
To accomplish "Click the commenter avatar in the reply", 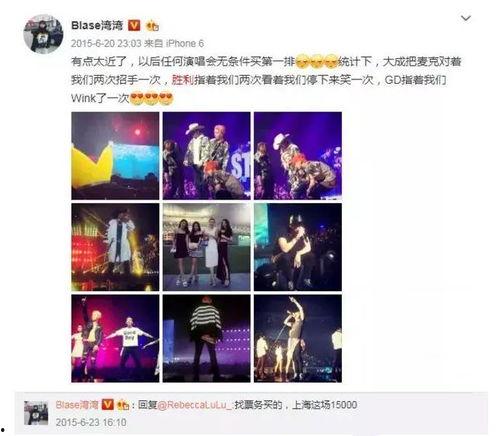I will coord(36,413).
